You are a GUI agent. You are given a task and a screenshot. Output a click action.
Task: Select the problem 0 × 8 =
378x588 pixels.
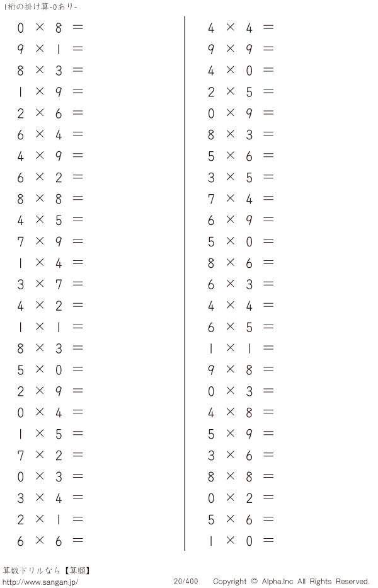50,28
